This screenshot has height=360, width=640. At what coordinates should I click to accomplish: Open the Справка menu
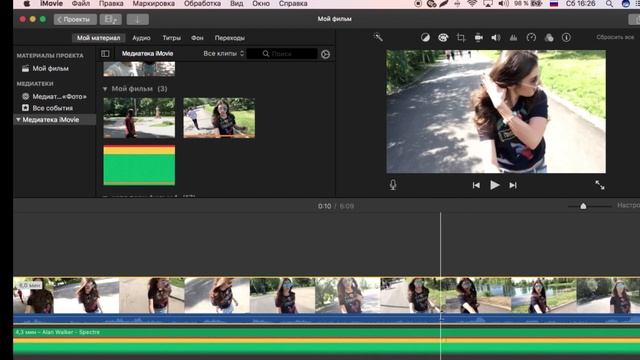click(x=293, y=4)
